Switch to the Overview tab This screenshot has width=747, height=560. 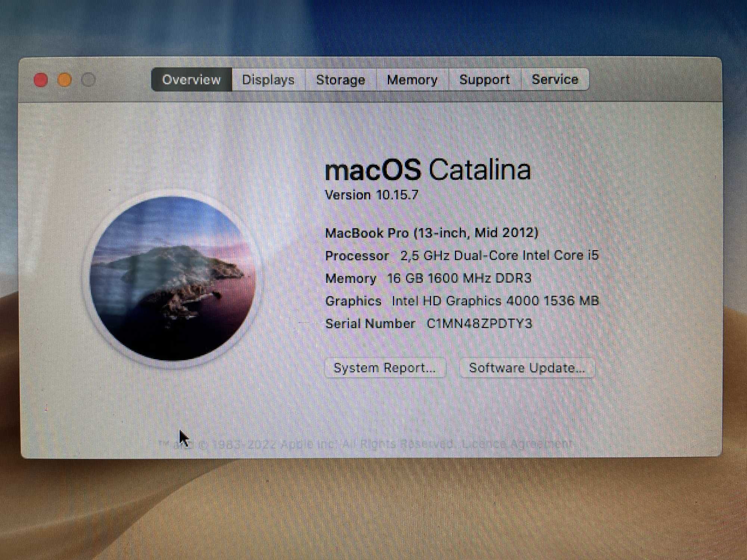click(x=192, y=80)
